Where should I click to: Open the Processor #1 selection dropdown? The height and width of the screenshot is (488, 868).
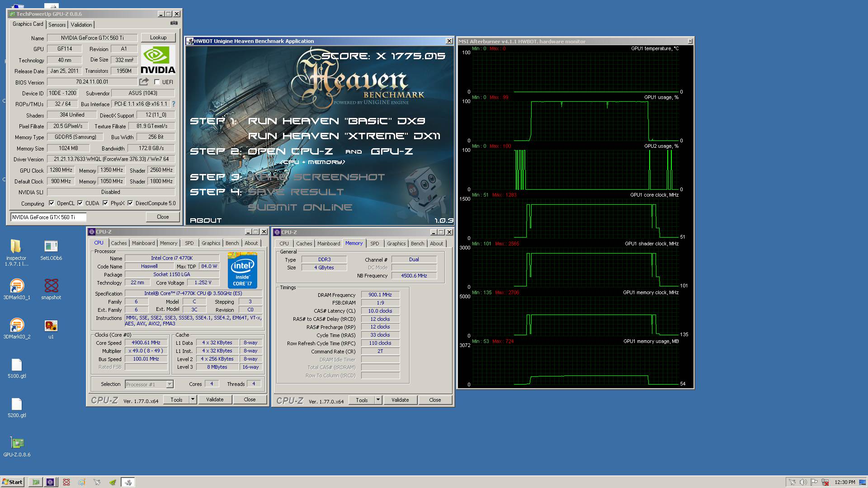pyautogui.click(x=170, y=385)
